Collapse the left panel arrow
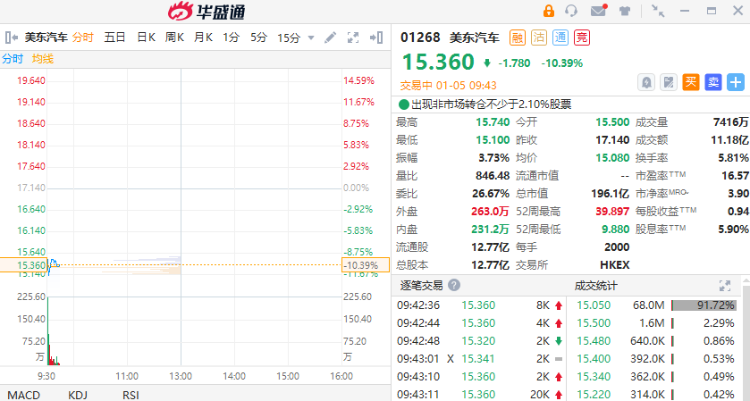This screenshot has height=401, width=750. 11,37
